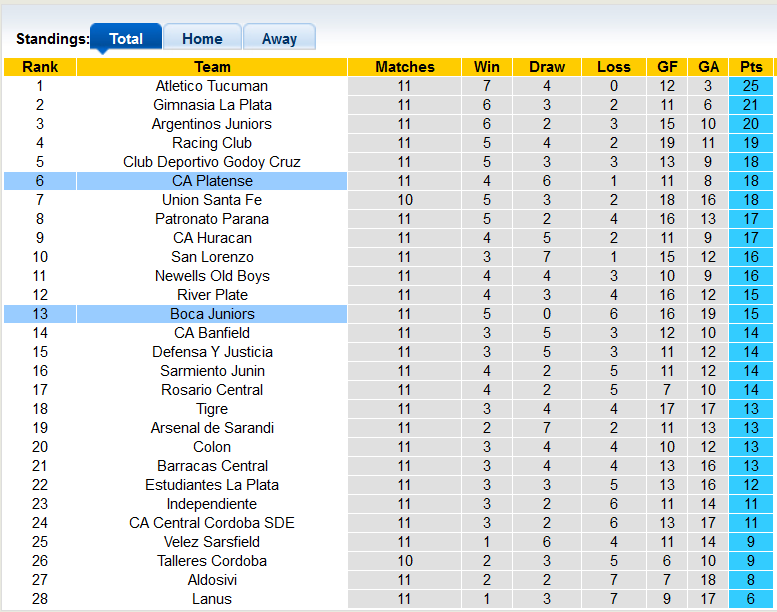Click the Pts column header
The image size is (777, 612).
(751, 67)
